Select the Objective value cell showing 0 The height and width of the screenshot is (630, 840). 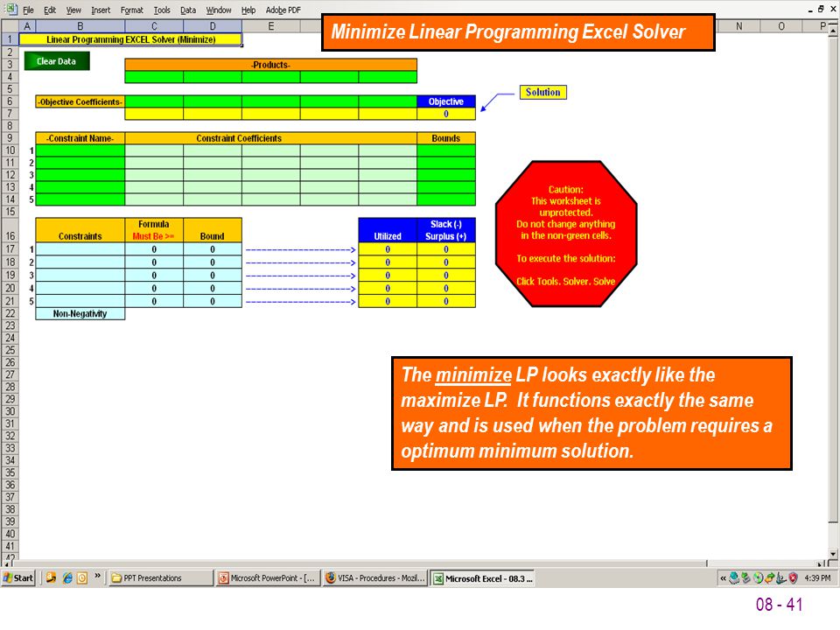click(x=445, y=114)
